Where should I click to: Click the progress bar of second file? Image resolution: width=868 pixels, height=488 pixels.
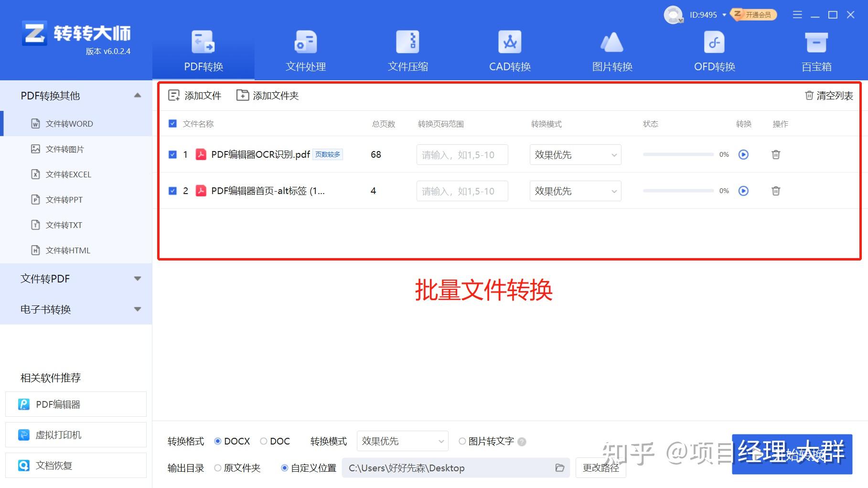(x=678, y=191)
